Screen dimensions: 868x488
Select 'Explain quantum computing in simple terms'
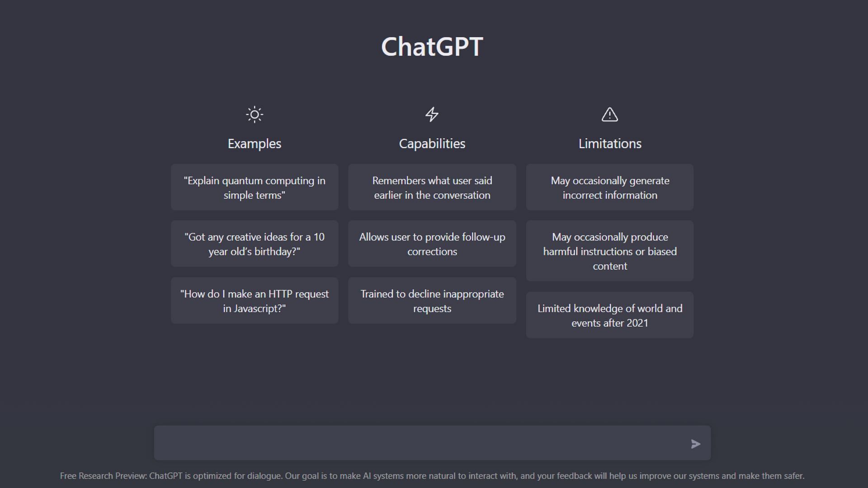click(x=255, y=188)
